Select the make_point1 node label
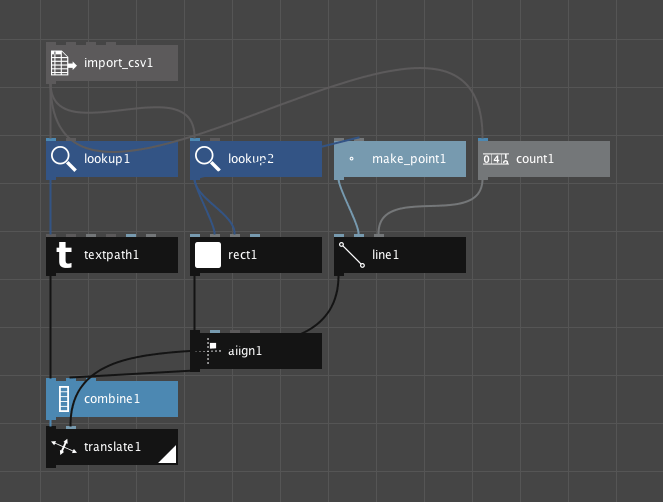Screen dimensions: 663x502 409,159
